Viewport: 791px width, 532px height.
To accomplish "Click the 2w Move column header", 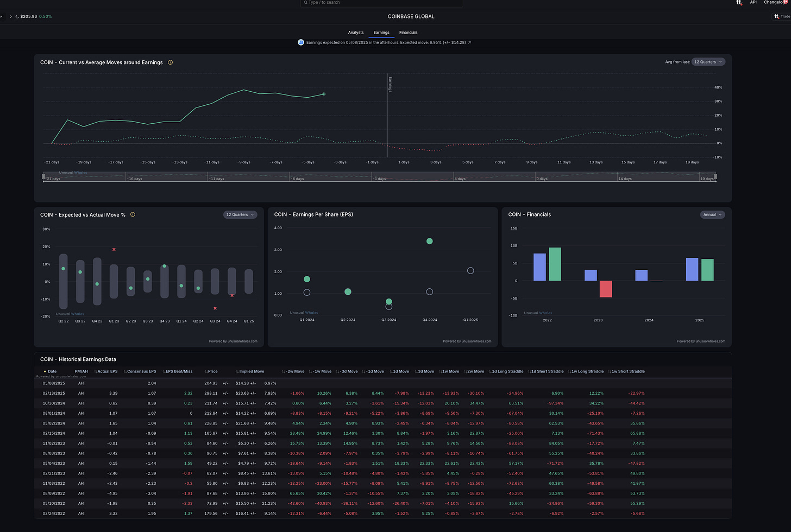I will 474,371.
